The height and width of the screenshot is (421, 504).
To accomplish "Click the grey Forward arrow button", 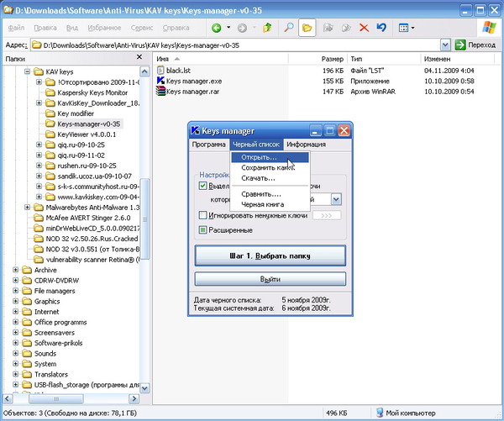I will pyautogui.click(x=243, y=28).
